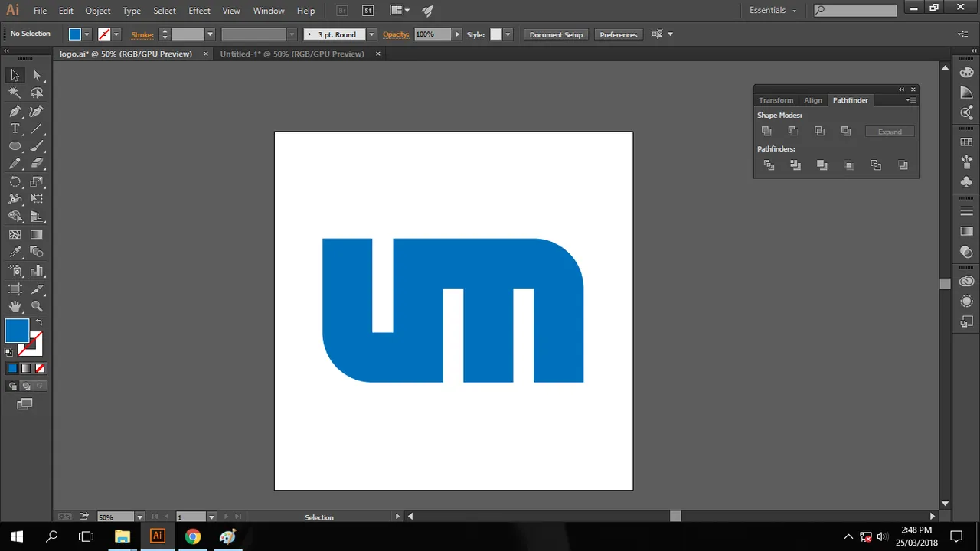Switch to the Transform panel tab
The height and width of the screenshot is (551, 980).
click(x=776, y=100)
